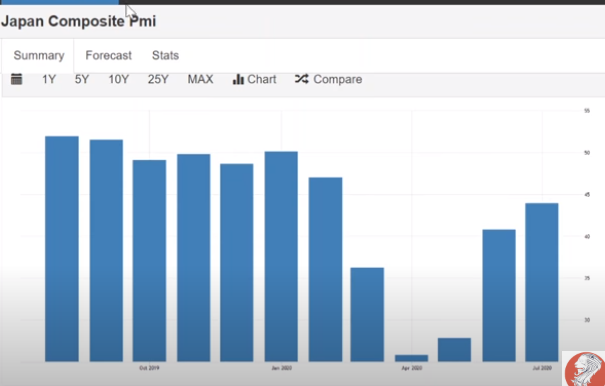Select the 25Y time range
The image size is (605, 386).
pyautogui.click(x=158, y=80)
